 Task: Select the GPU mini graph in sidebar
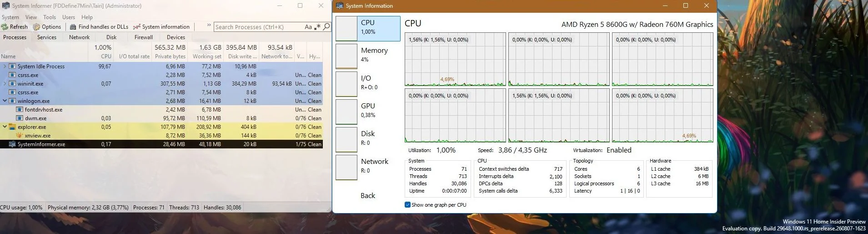pyautogui.click(x=346, y=112)
